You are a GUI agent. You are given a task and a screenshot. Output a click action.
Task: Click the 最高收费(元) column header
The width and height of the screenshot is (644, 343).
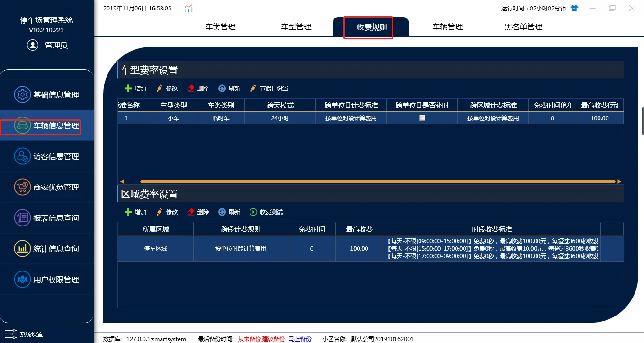pyautogui.click(x=600, y=105)
